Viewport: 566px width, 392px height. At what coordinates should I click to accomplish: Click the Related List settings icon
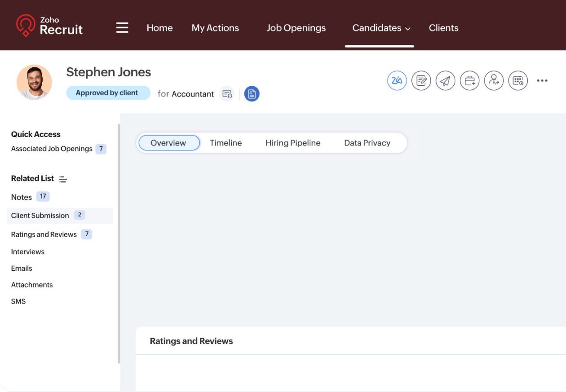[x=63, y=179]
